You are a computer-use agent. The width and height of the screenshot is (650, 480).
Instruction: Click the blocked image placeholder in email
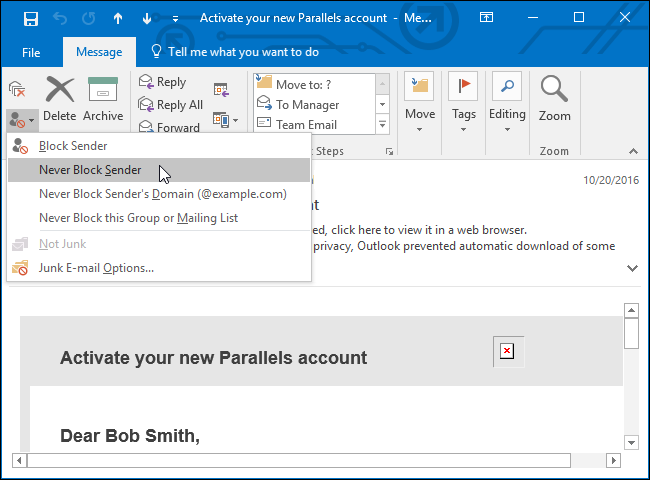[509, 352]
